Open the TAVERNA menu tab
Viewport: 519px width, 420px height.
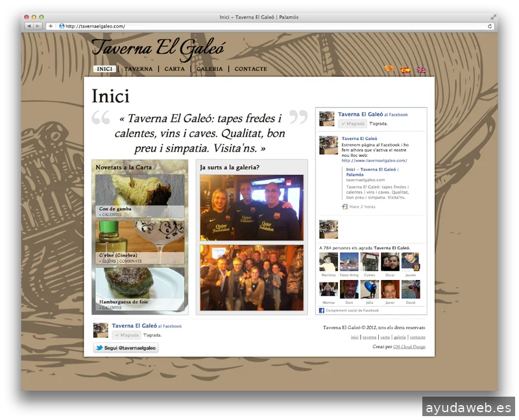(138, 69)
